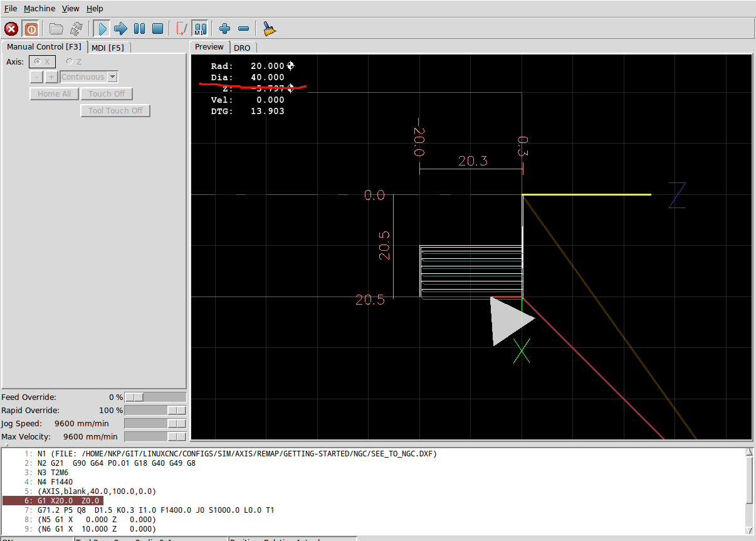Open a G-code file via the folder icon
The height and width of the screenshot is (541, 756).
click(x=56, y=29)
